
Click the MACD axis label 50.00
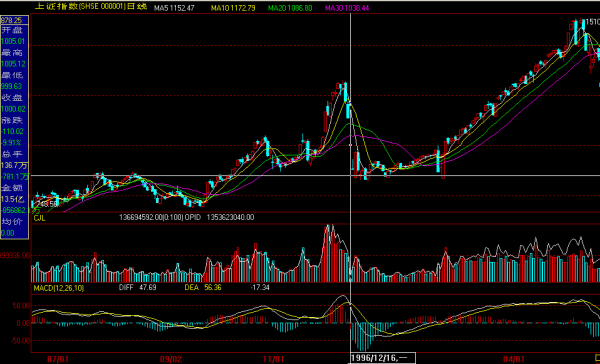click(21, 306)
